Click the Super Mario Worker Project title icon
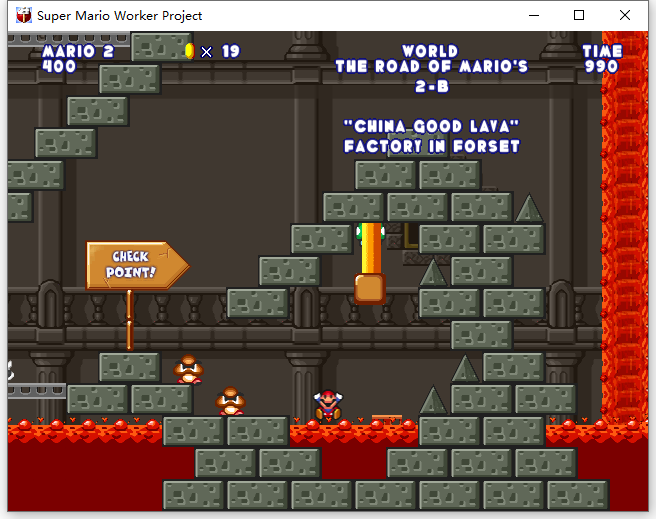This screenshot has height=519, width=656. pyautogui.click(x=23, y=15)
